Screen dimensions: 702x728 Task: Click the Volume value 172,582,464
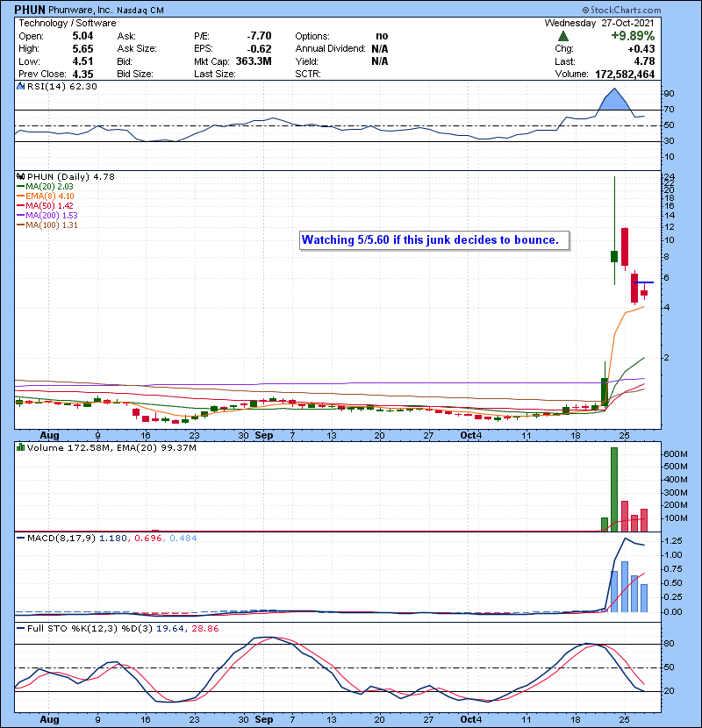pyautogui.click(x=625, y=75)
